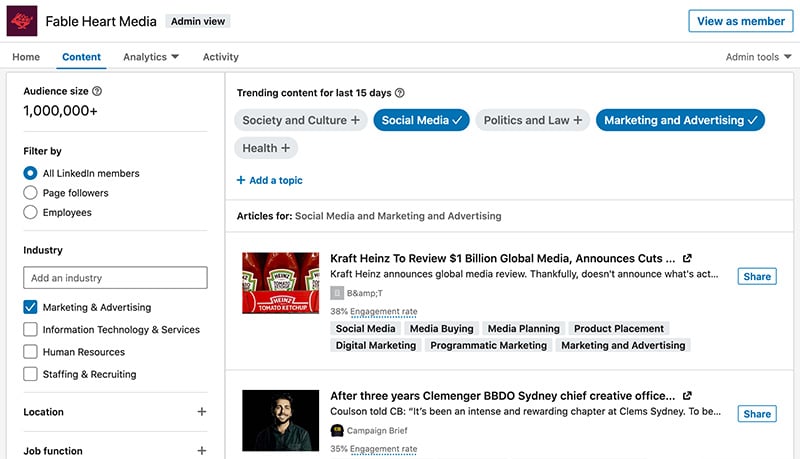Image resolution: width=800 pixels, height=459 pixels.
Task: Share the Clemenger BBDO Sydney article
Action: (x=757, y=414)
